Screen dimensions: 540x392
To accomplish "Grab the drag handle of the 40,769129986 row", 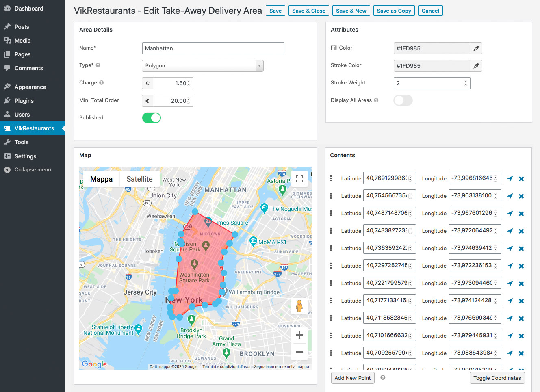I will (331, 178).
